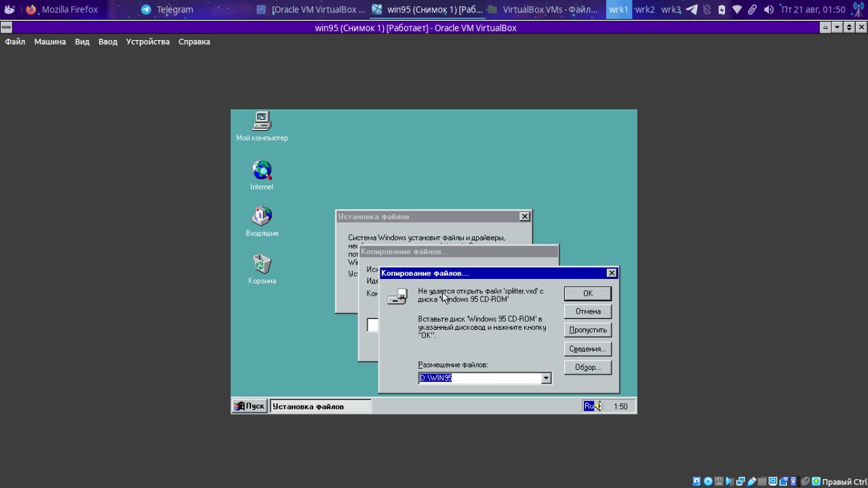Open the applications menu icon at top-left
This screenshot has height=488, width=868.
9,10
